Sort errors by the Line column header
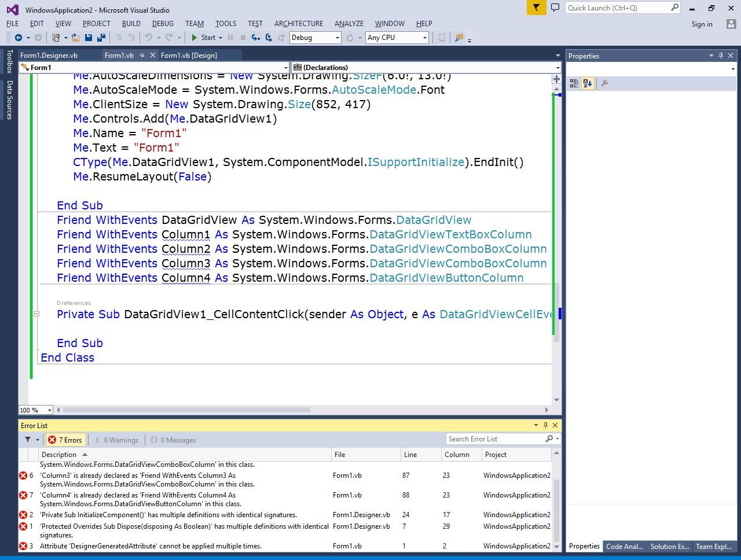This screenshot has width=741, height=560. [x=421, y=455]
